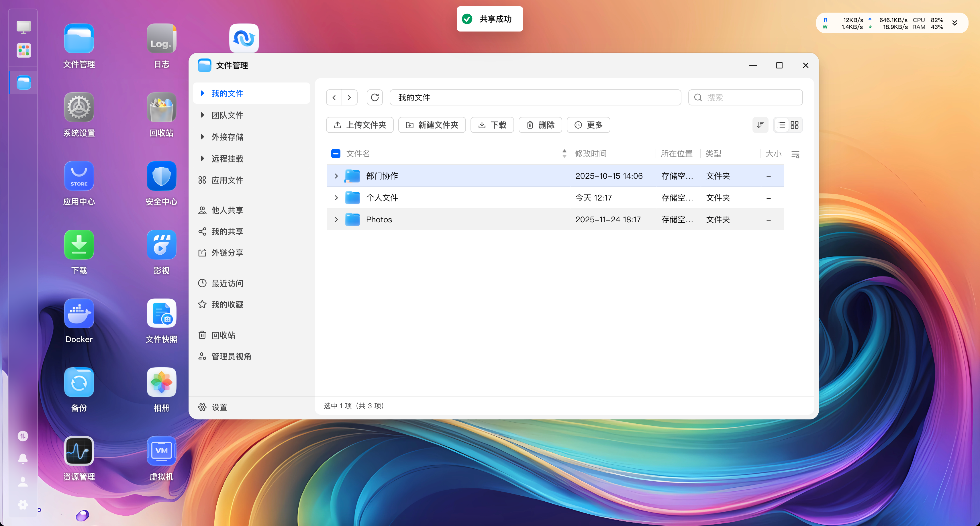Click the 搜索 search box
The width and height of the screenshot is (980, 526).
pyautogui.click(x=745, y=97)
